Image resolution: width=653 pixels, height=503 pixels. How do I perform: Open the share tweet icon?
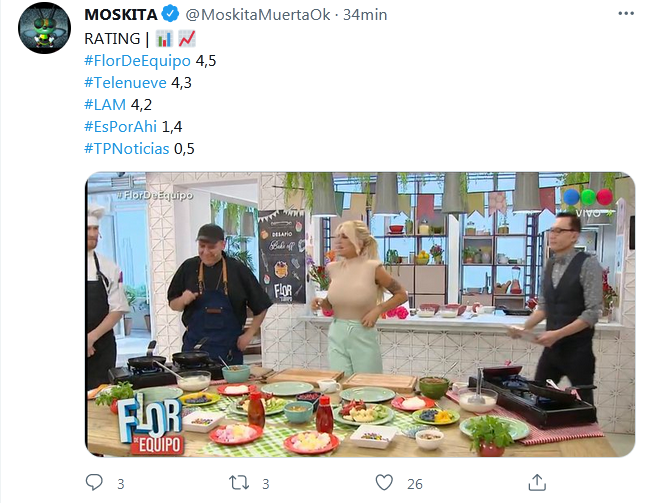pos(537,483)
